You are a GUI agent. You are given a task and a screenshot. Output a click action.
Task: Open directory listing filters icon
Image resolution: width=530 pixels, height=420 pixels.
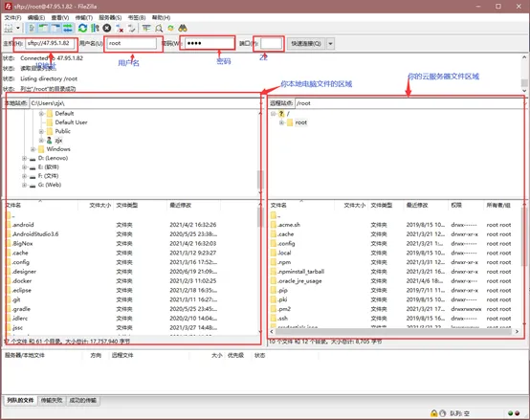pos(146,29)
